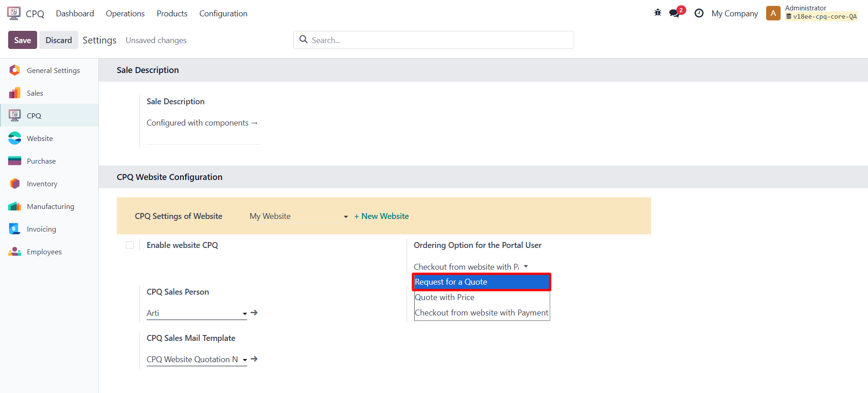Open the activities clock icon
Screen dimensions: 868x393
(699, 13)
